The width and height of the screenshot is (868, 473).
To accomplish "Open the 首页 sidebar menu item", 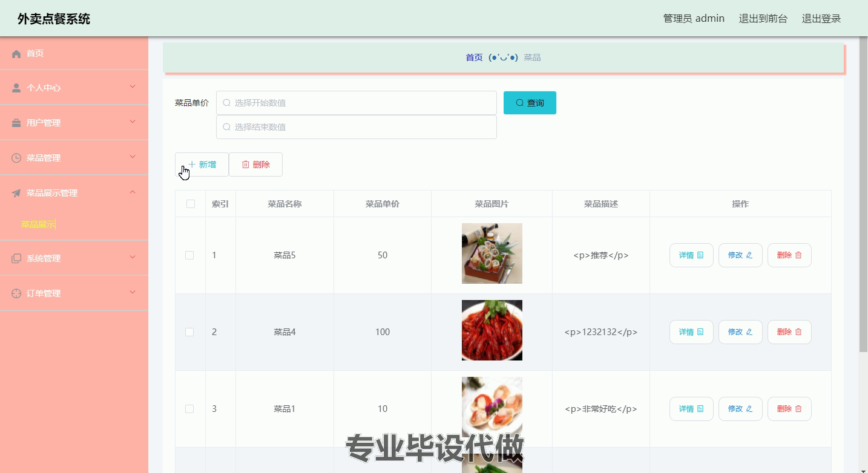I will [x=74, y=54].
